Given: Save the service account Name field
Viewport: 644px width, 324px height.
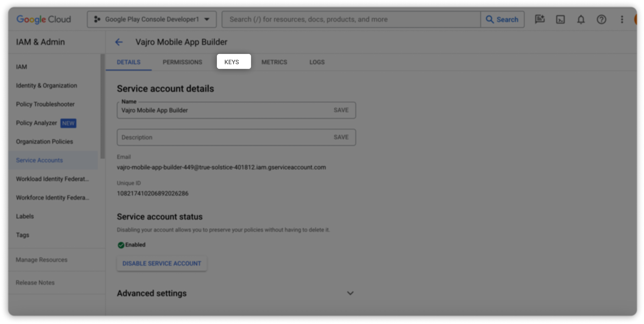Looking at the screenshot, I should pos(341,110).
